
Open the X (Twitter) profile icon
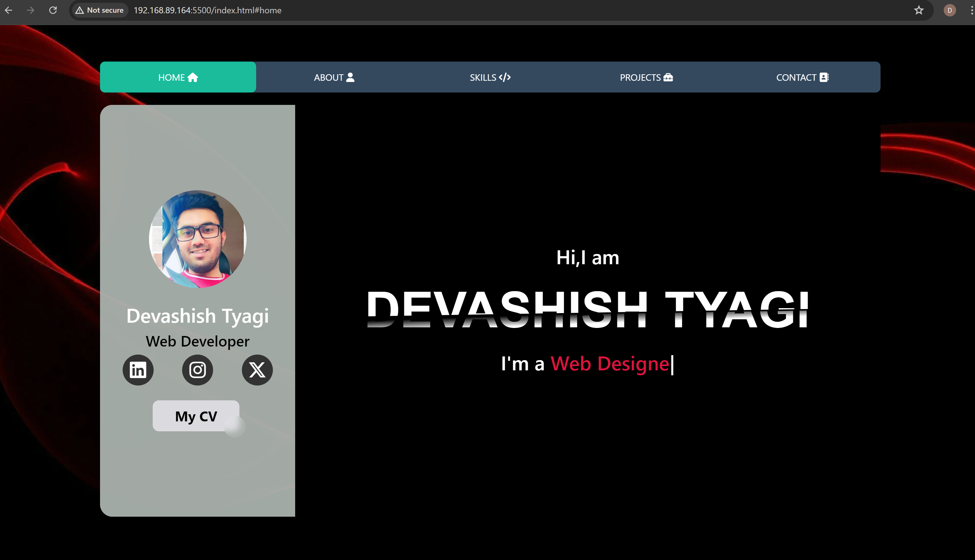257,370
